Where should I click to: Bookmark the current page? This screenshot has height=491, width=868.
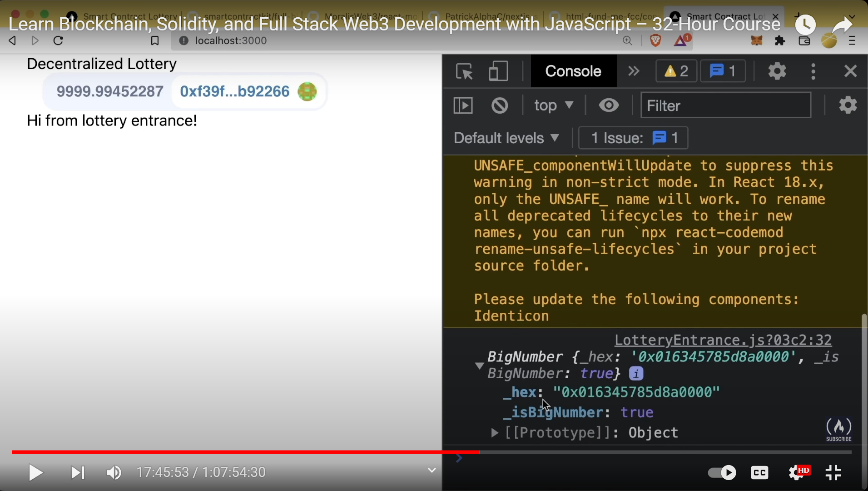(x=155, y=41)
